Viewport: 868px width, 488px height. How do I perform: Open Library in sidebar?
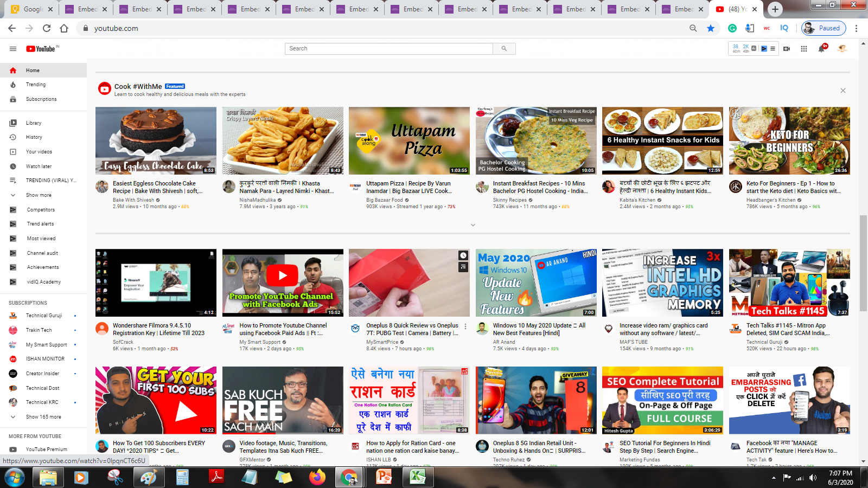(43, 123)
